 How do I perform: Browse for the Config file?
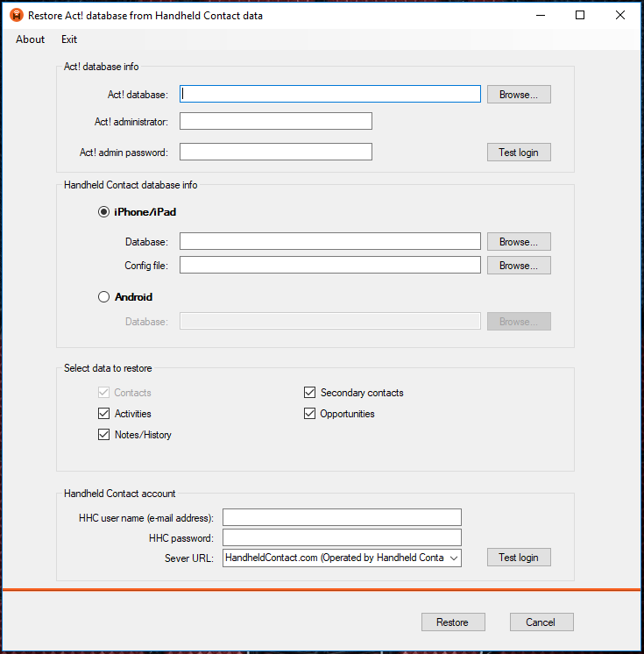[x=519, y=266]
